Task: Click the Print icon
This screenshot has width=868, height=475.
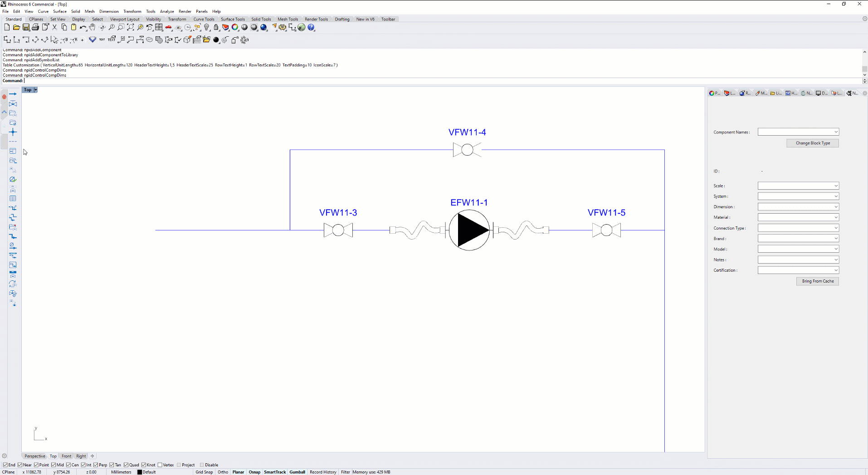Action: pyautogui.click(x=35, y=27)
